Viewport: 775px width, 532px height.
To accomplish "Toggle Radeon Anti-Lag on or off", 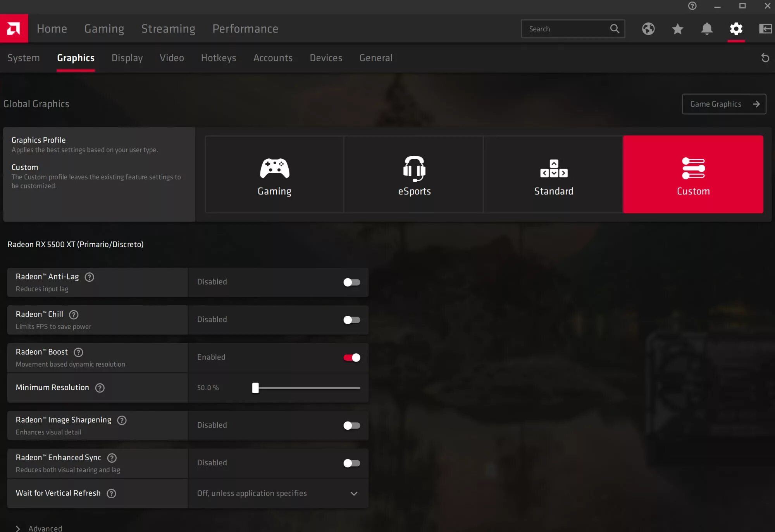I will click(x=351, y=282).
